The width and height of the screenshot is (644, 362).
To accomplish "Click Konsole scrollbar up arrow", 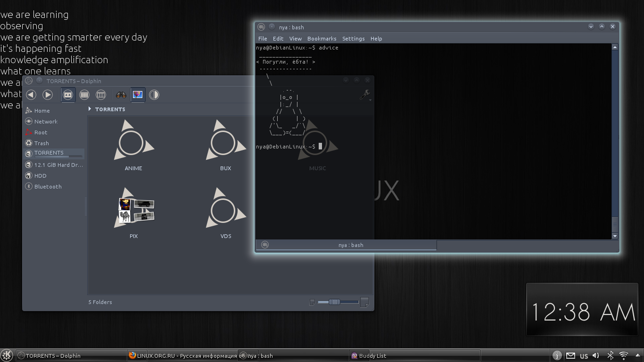I will [x=615, y=47].
